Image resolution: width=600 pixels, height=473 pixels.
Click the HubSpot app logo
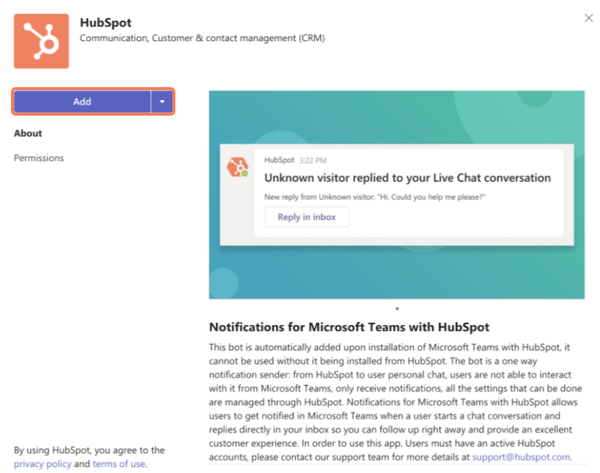pyautogui.click(x=41, y=40)
